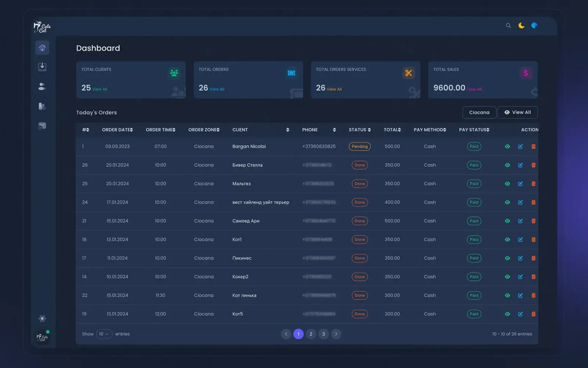Open the clients sidebar icon
Screen dimensions: 588x368
[42, 86]
